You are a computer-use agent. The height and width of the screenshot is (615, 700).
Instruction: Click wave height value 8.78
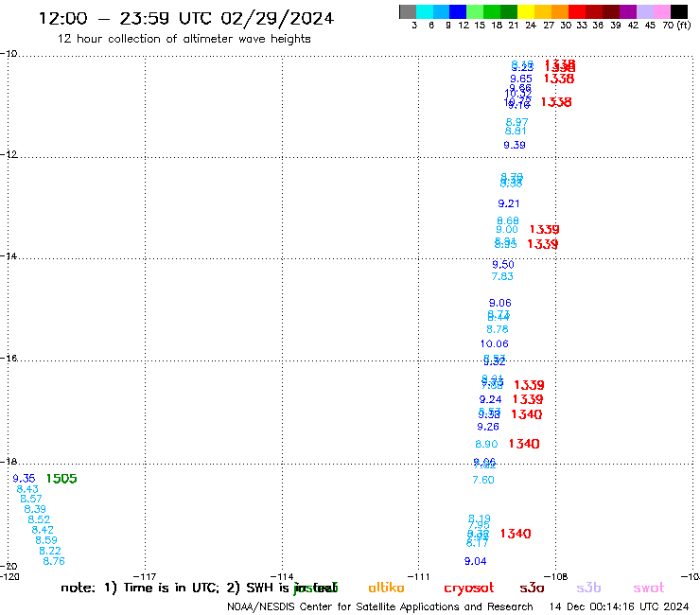(x=498, y=329)
